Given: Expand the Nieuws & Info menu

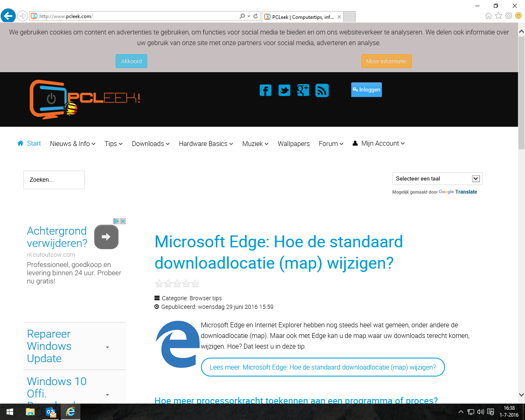Looking at the screenshot, I should [73, 144].
